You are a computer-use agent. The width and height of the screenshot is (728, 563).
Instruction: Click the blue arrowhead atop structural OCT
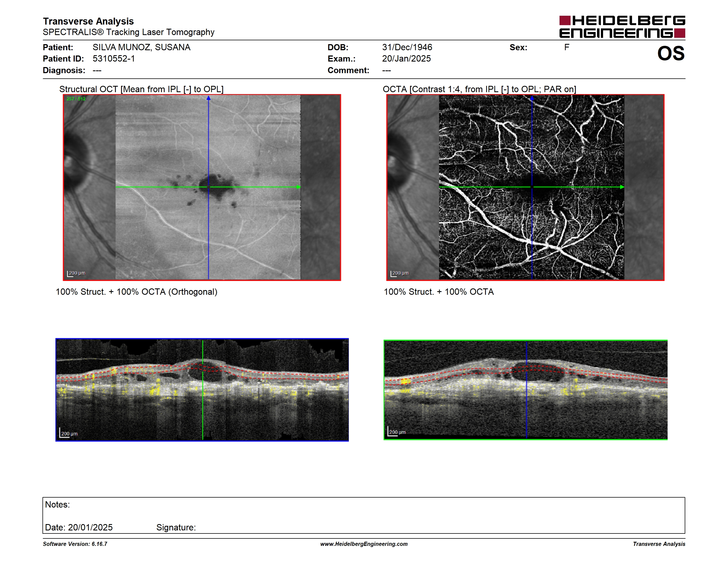209,98
